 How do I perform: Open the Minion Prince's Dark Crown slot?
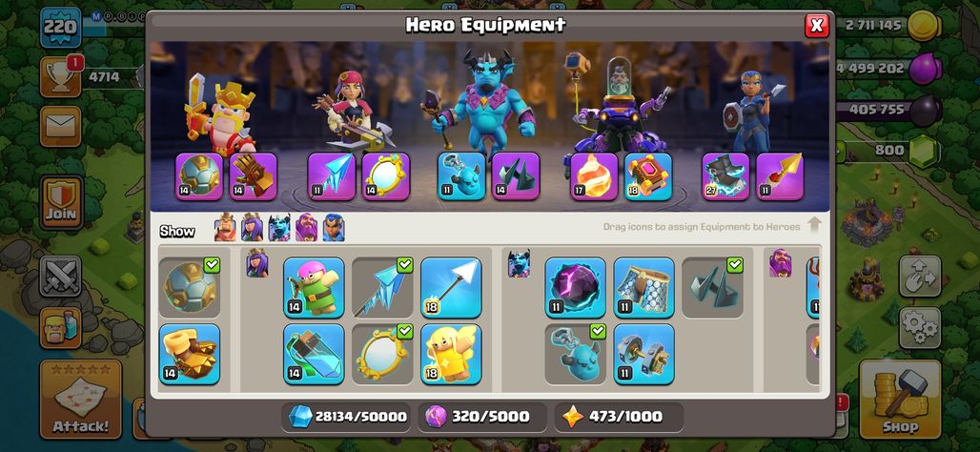point(516,176)
